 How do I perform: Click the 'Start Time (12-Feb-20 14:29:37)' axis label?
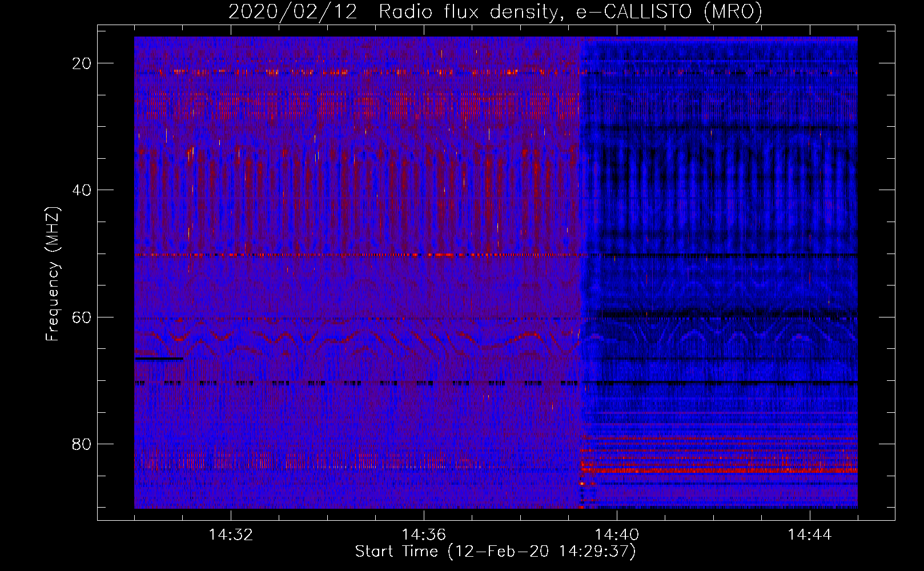pyautogui.click(x=495, y=552)
